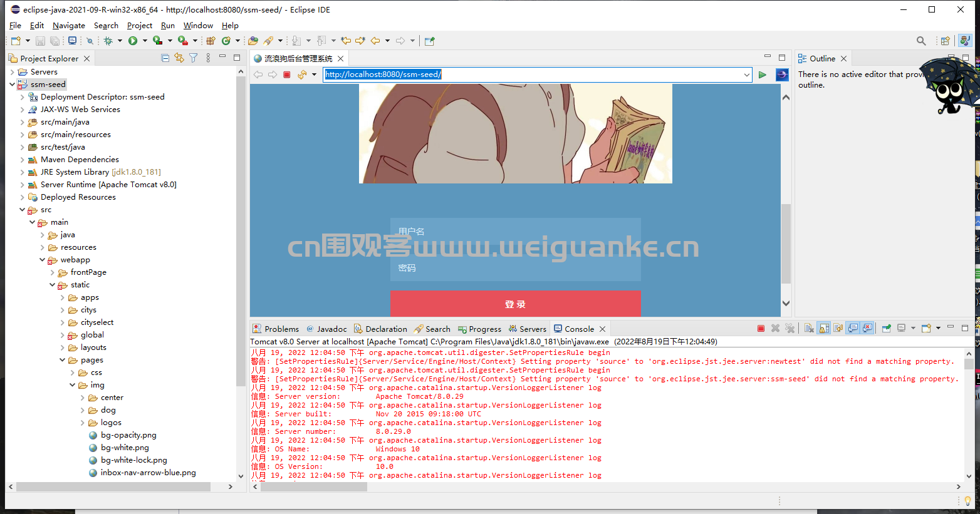This screenshot has height=514, width=980.
Task: Click Clear Console document icon
Action: (x=809, y=329)
